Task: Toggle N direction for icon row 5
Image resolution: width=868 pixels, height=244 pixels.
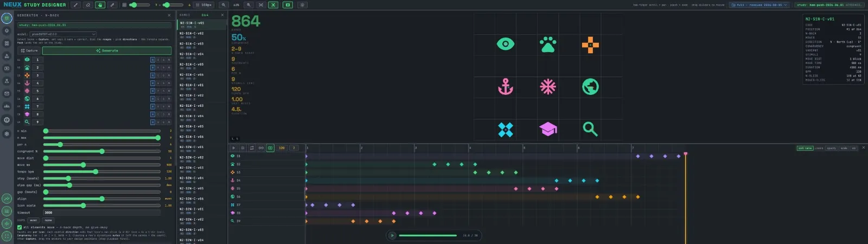Action: click(x=152, y=91)
